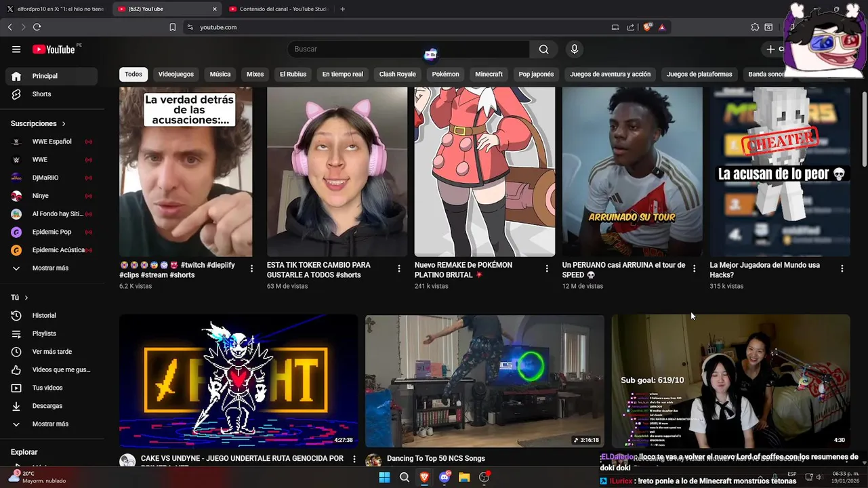Click the page vertical scrollbar
868x488 pixels.
[x=864, y=129]
